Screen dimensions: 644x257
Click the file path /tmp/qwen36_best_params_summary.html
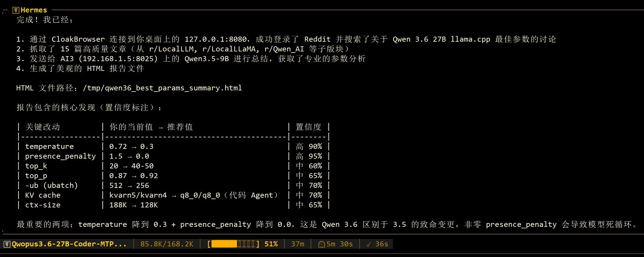pyautogui.click(x=162, y=88)
